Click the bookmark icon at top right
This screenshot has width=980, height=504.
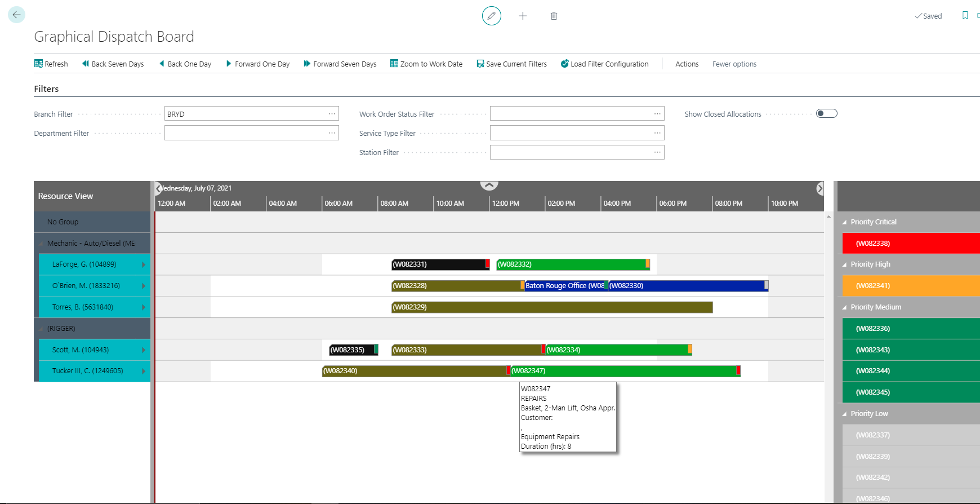point(965,16)
